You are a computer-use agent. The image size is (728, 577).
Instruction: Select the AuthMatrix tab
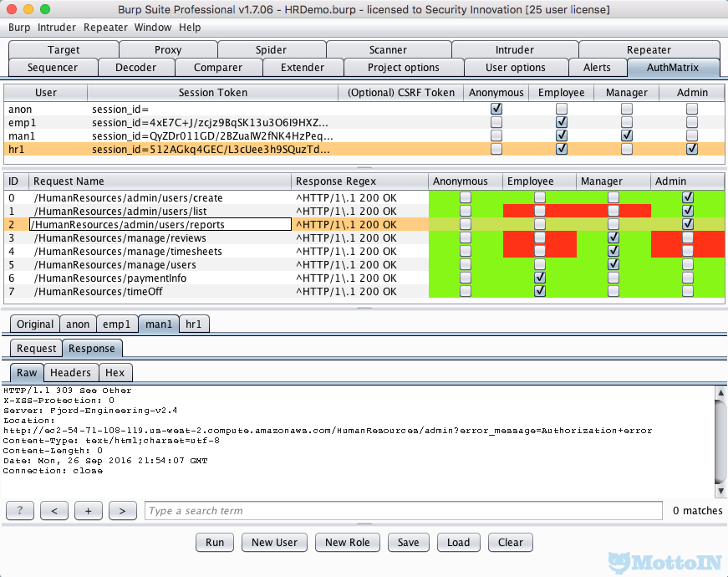coord(673,68)
